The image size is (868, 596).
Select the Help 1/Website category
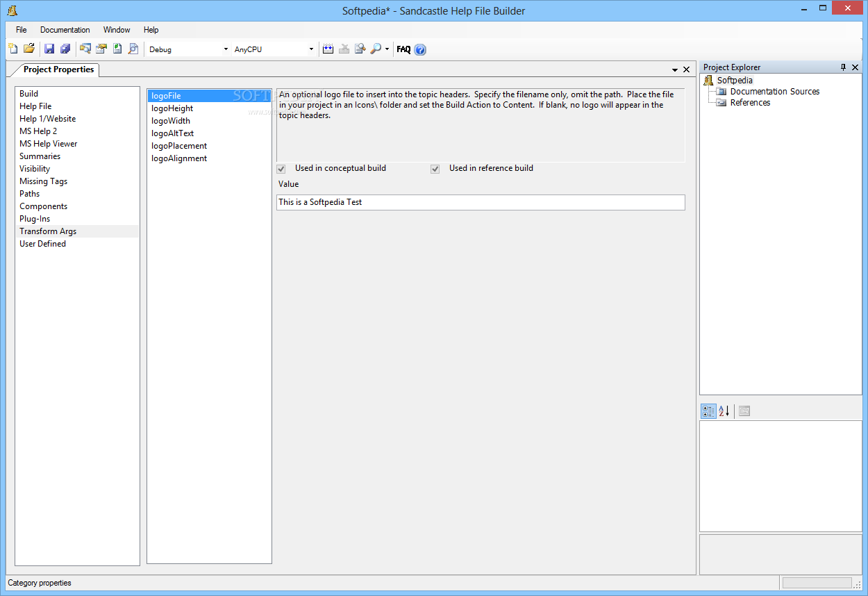[x=77, y=119]
